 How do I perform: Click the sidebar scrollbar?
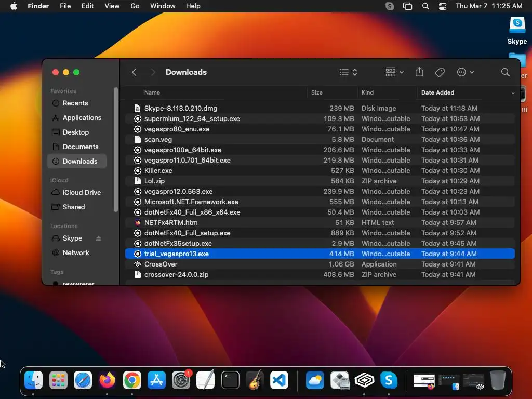[116, 149]
